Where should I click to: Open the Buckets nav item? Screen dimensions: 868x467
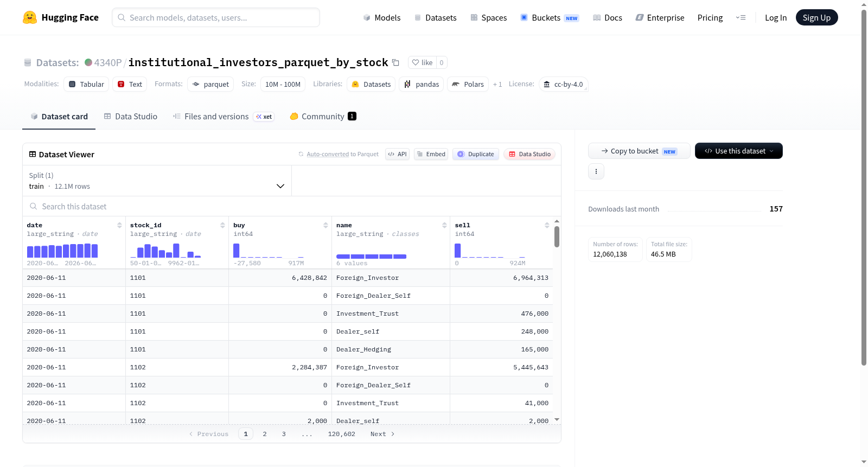point(550,17)
